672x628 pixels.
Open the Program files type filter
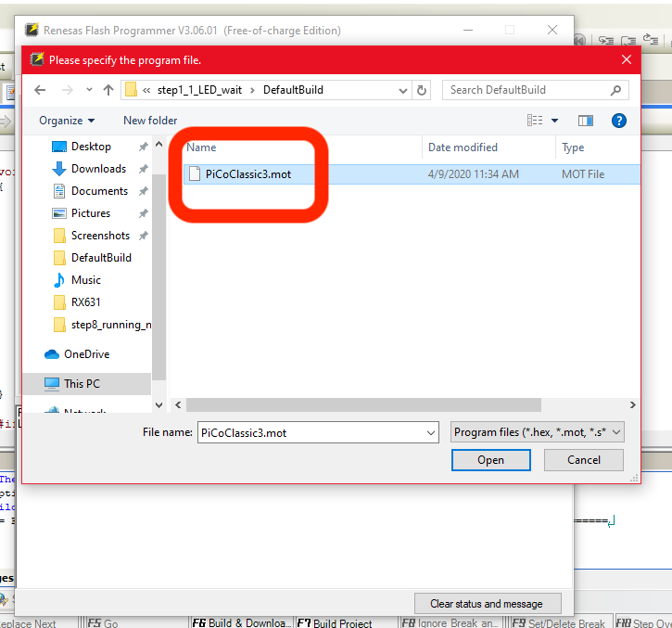click(x=537, y=432)
